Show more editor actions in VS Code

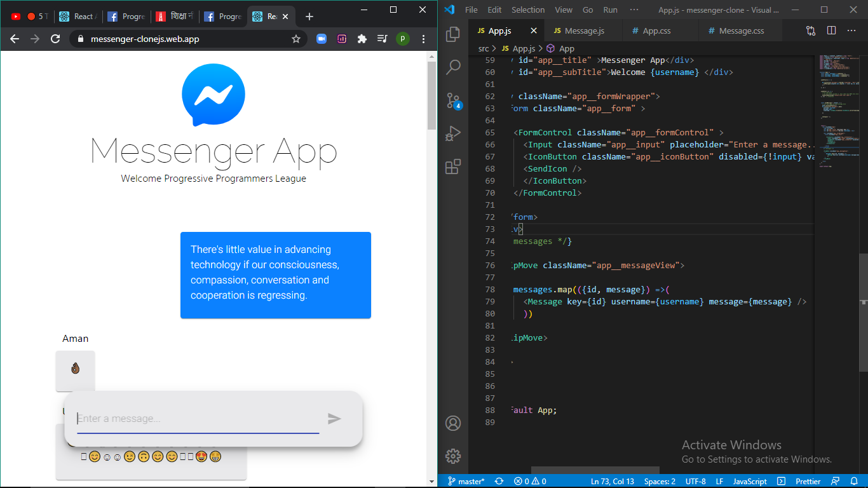(x=851, y=30)
